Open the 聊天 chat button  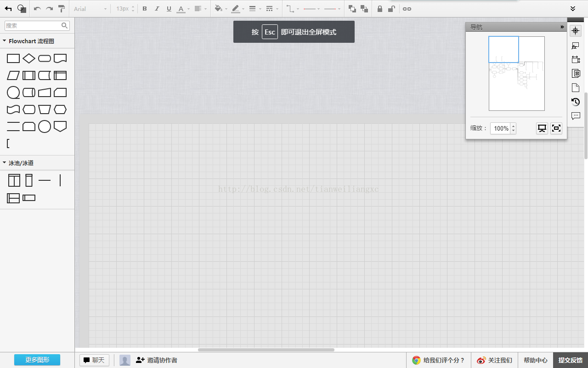click(x=94, y=360)
